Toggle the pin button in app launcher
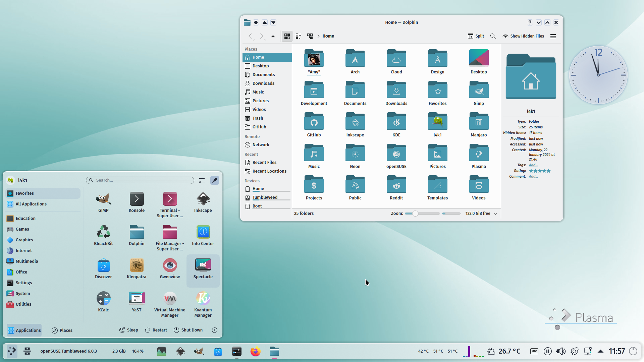 tap(215, 180)
